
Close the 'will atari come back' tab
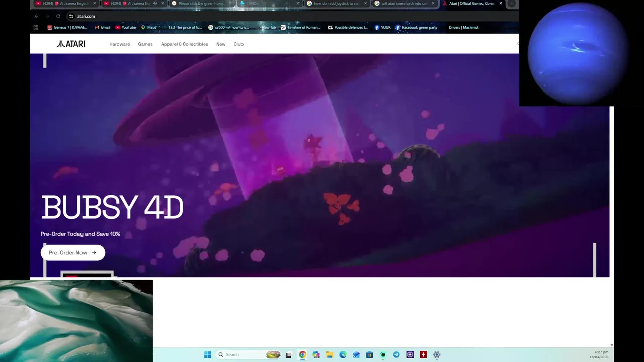pos(433,4)
